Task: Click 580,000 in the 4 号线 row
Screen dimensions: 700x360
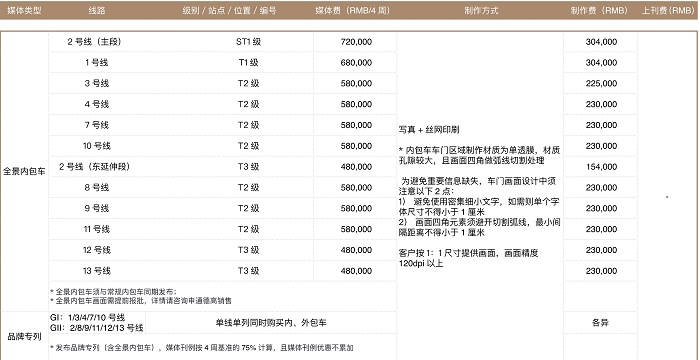Action: click(x=356, y=104)
